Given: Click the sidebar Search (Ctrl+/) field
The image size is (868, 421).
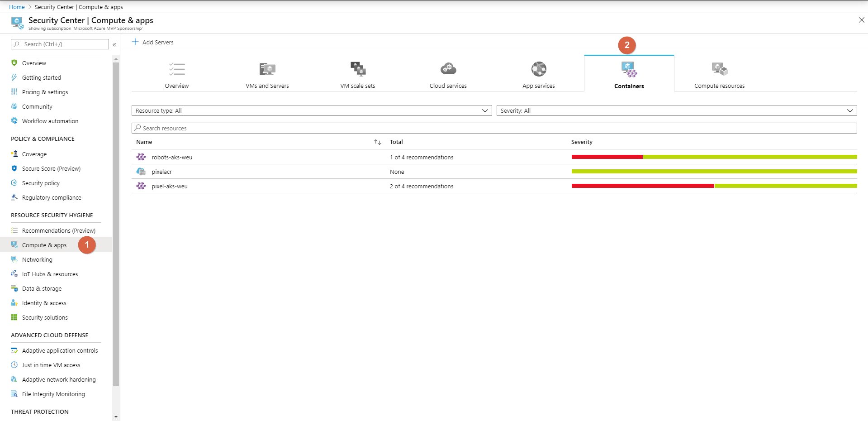Looking at the screenshot, I should 60,44.
